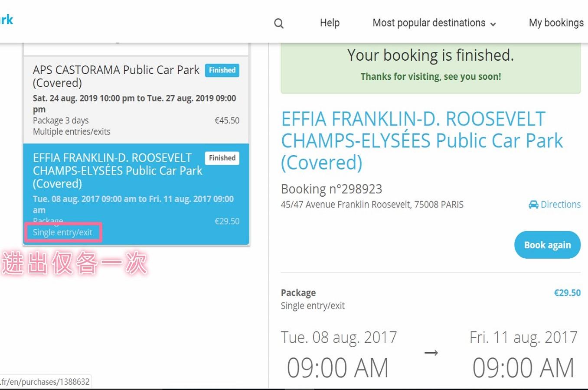Select the APS CASTORAMA Public Car Park booking
588x390 pixels.
136,100
